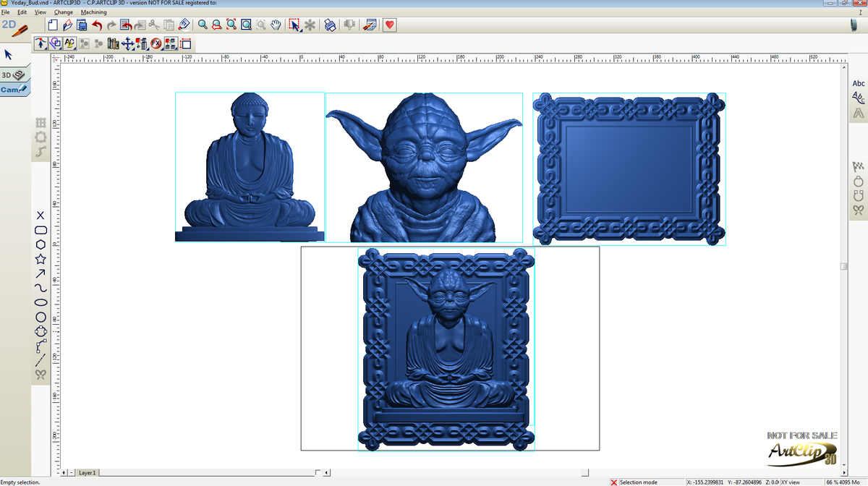Click the text-on-curve Abc icon
This screenshot has width=868, height=486.
[859, 98]
